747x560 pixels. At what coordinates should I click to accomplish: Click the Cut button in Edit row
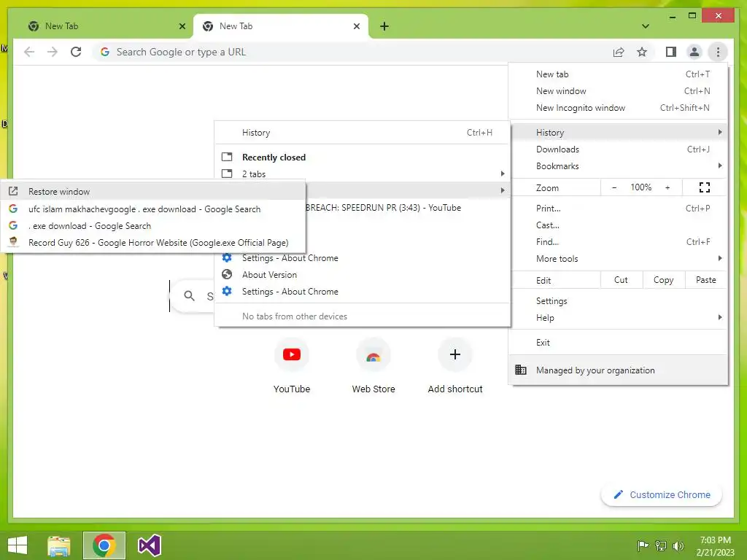[622, 280]
